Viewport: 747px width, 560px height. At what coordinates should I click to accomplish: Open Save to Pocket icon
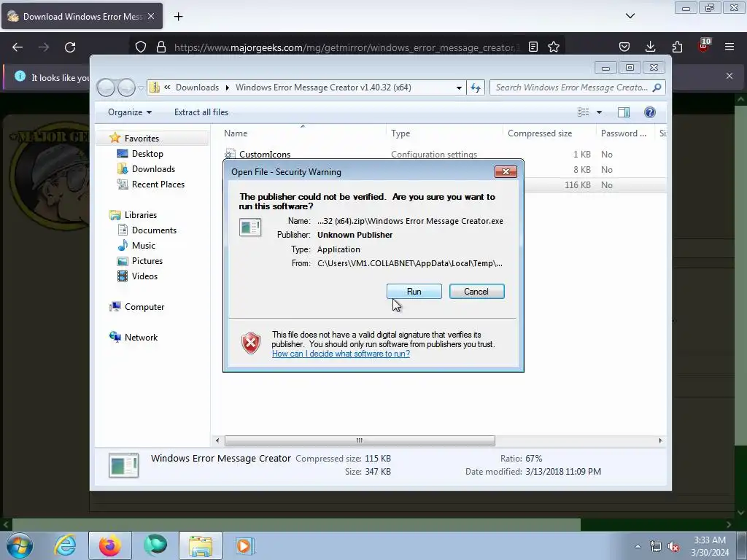pyautogui.click(x=624, y=47)
